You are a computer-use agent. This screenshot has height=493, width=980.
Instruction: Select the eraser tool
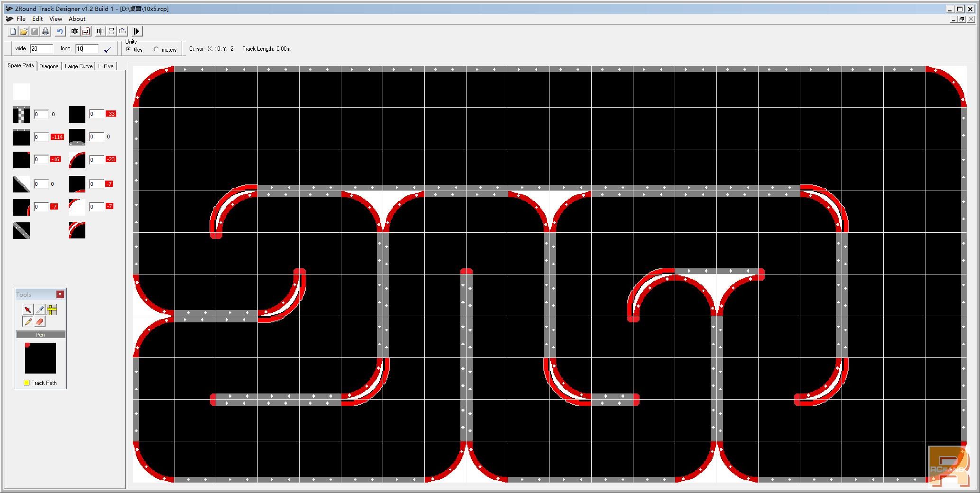[x=40, y=322]
